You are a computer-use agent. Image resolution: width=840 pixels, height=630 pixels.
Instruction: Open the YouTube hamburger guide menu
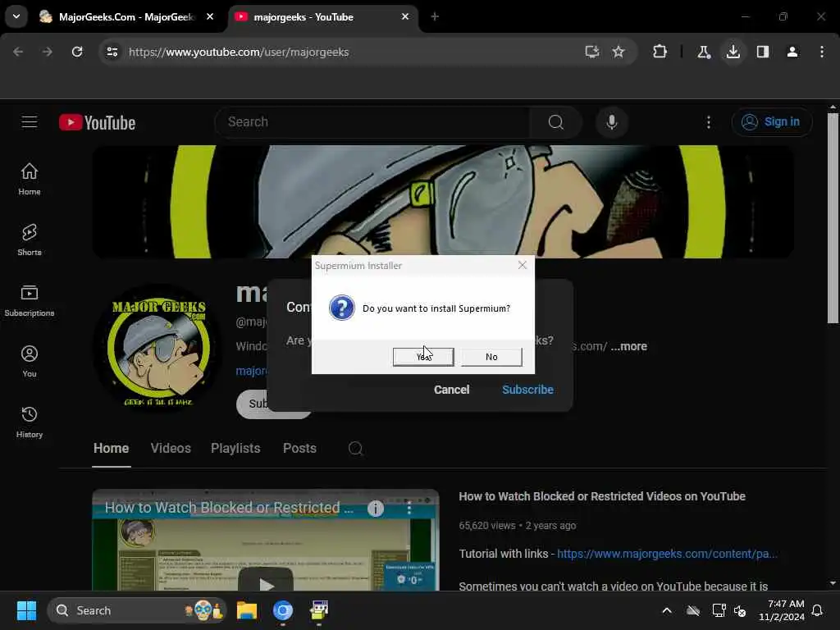click(x=30, y=122)
